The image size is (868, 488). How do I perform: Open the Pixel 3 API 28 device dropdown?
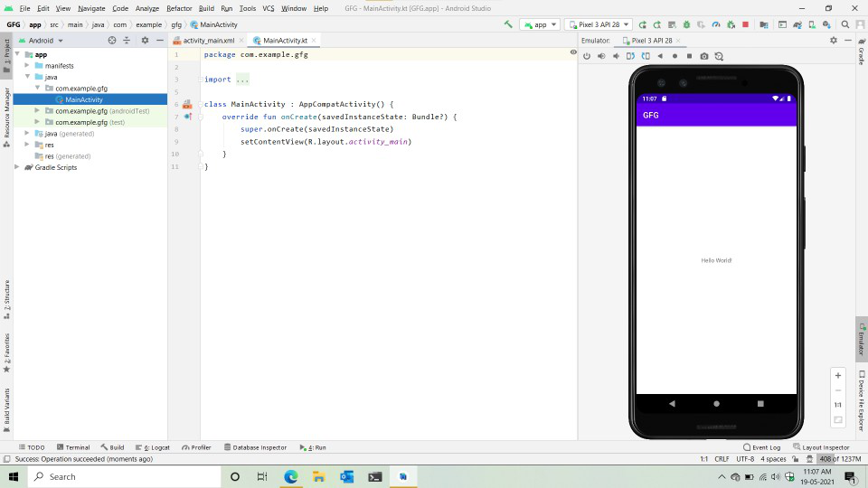(599, 24)
